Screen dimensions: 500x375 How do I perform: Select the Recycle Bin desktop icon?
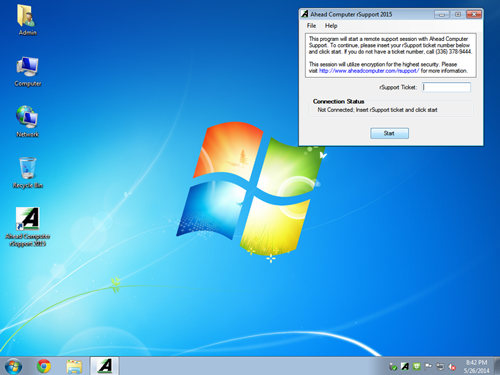[x=28, y=173]
